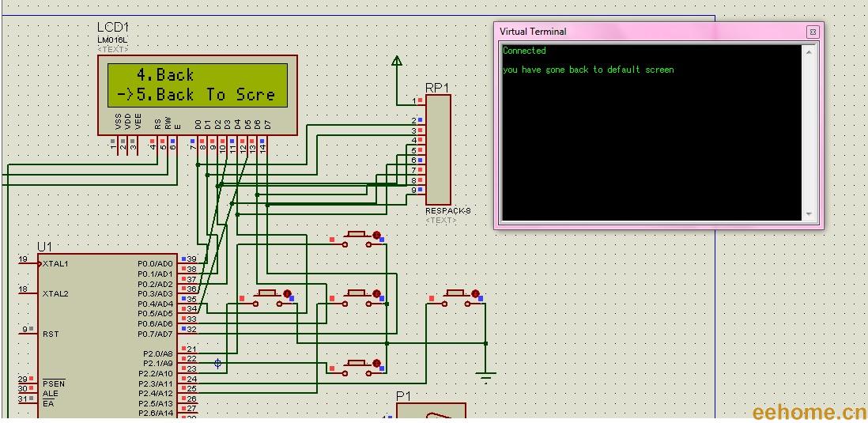The width and height of the screenshot is (868, 423).
Task: Select the P1 connector label
Action: (403, 396)
